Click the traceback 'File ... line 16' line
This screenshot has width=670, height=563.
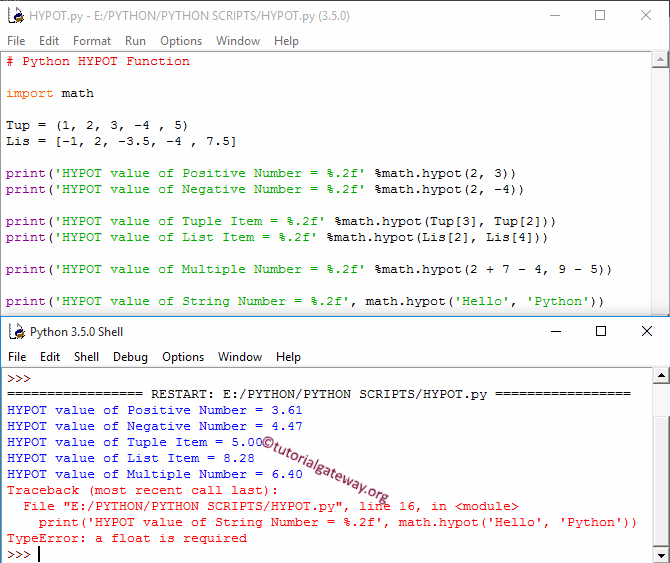(x=271, y=506)
